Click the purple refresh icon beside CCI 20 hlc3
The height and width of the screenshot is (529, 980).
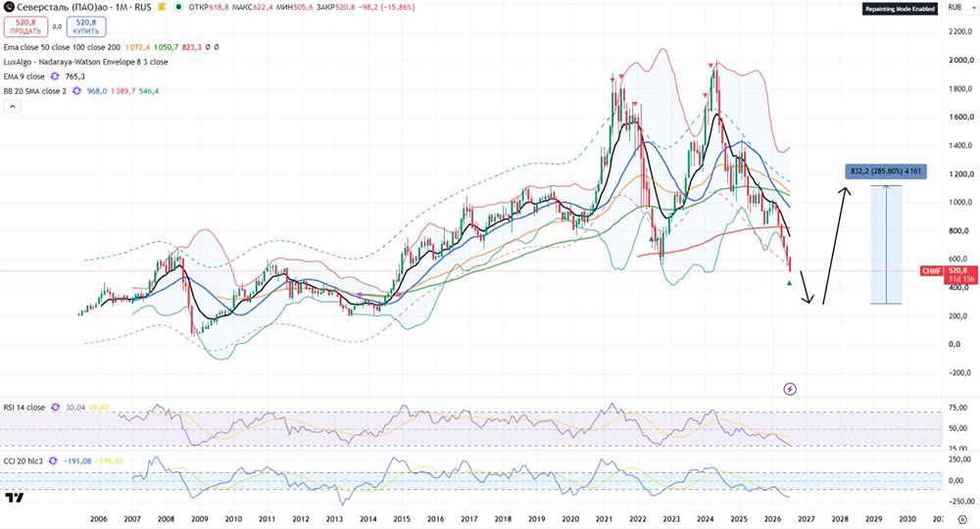53,461
